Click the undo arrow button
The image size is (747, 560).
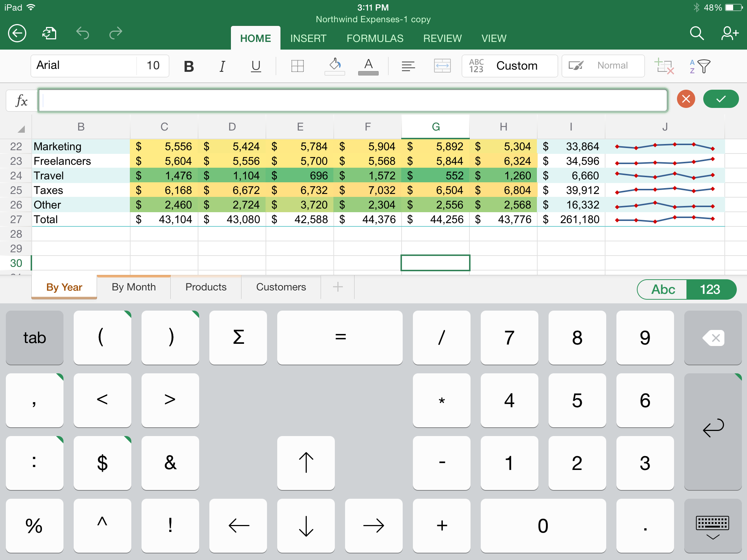[83, 33]
